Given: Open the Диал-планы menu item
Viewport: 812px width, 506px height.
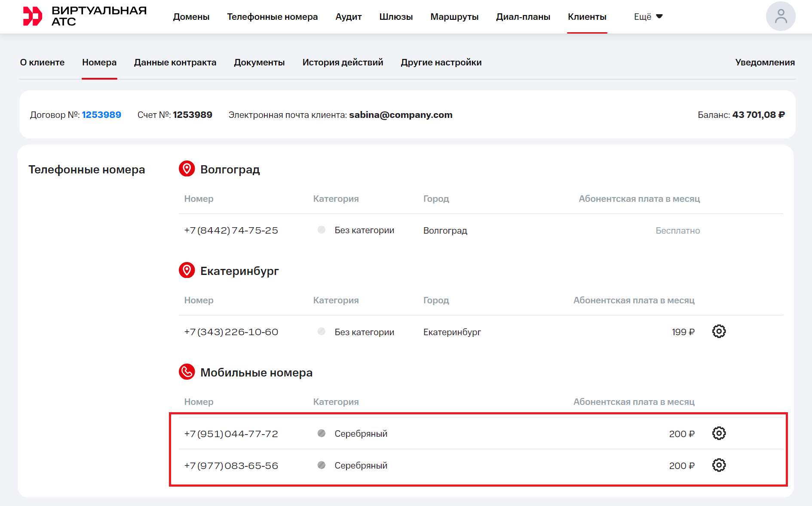Looking at the screenshot, I should coord(523,17).
